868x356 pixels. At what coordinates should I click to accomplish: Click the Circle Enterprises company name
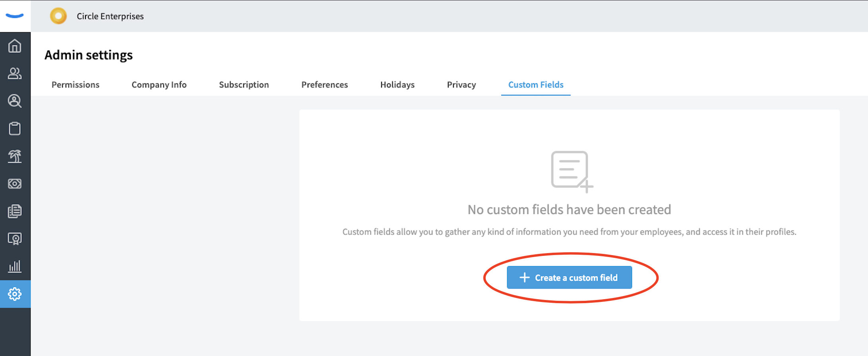[x=110, y=16]
